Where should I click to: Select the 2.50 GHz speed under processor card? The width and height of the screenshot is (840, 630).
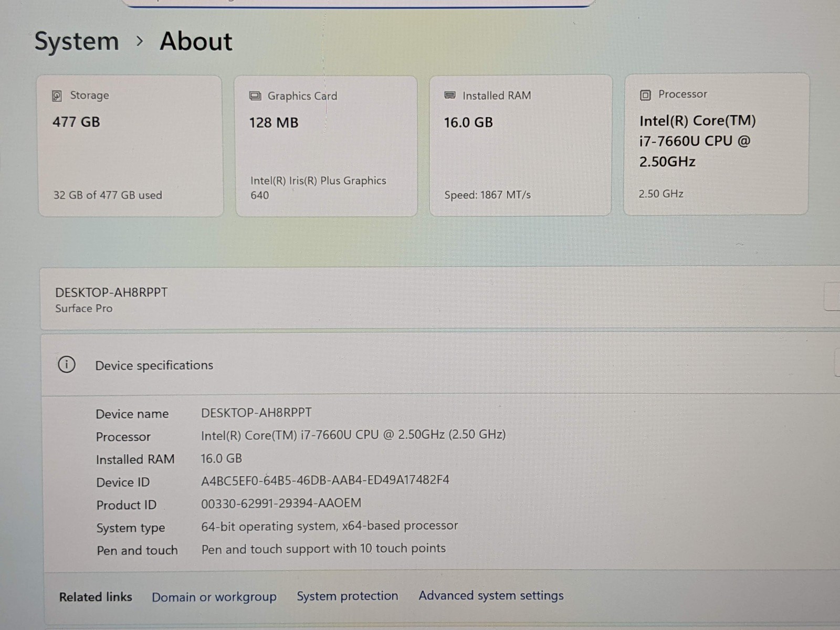[x=661, y=194]
